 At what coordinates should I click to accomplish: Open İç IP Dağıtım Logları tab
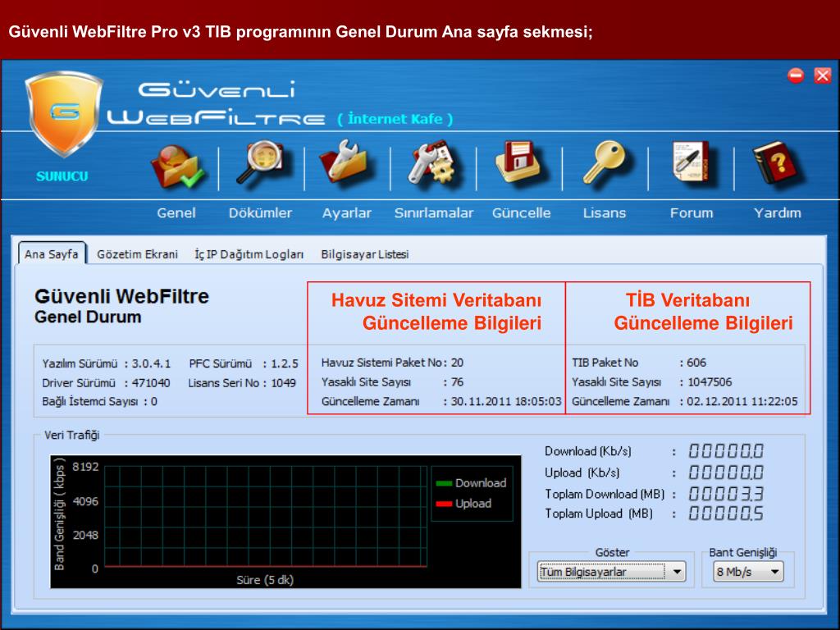coord(249,254)
